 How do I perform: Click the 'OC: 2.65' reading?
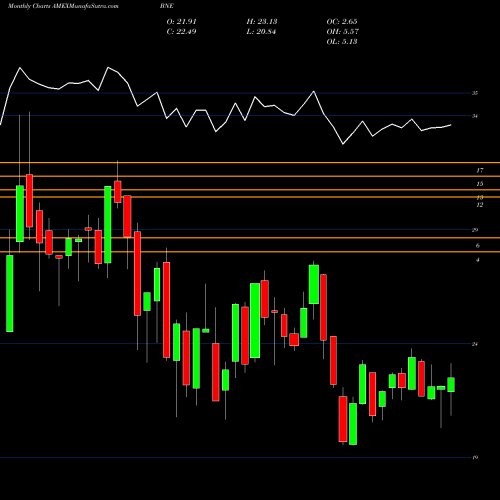(x=342, y=22)
